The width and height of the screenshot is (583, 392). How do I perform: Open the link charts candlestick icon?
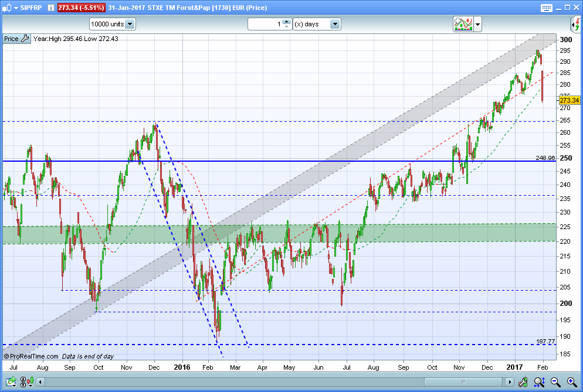tap(27, 381)
